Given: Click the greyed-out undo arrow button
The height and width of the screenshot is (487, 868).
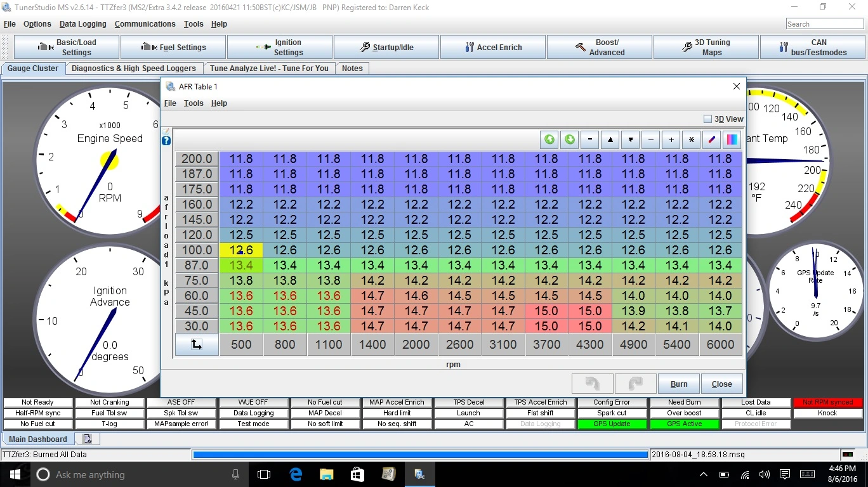Looking at the screenshot, I should (592, 384).
